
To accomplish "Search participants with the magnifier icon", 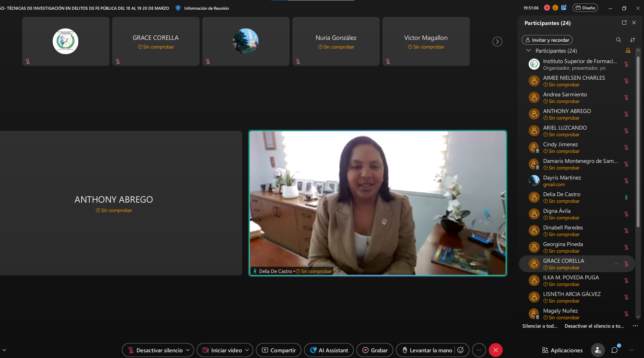I will (x=618, y=40).
